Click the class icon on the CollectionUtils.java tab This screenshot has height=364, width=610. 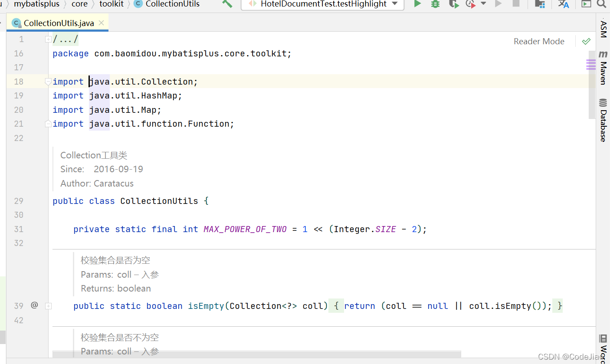(16, 23)
